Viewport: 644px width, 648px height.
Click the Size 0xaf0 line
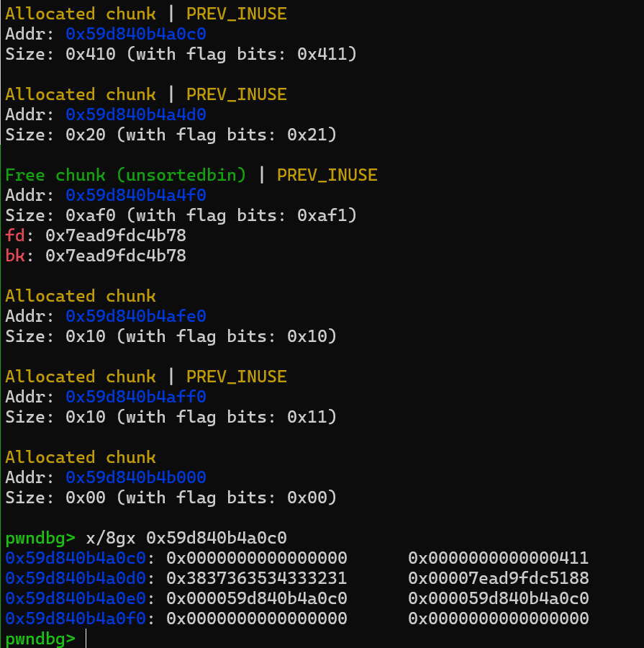click(x=181, y=215)
